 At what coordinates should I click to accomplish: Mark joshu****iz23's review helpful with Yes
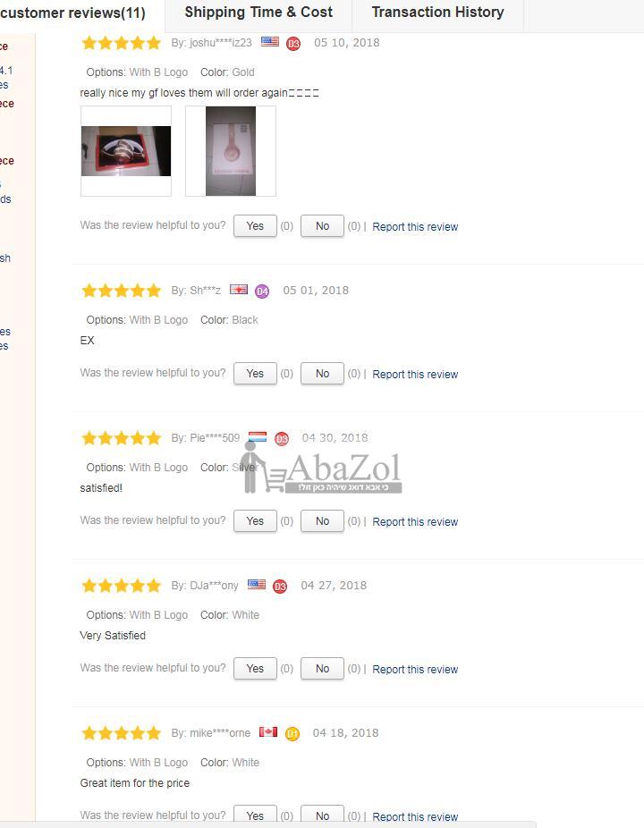click(255, 226)
